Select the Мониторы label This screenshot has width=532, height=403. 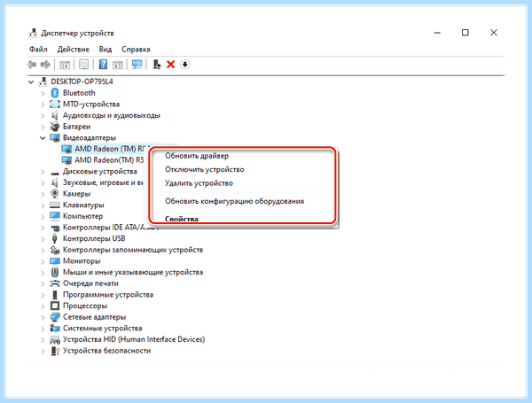pos(82,261)
